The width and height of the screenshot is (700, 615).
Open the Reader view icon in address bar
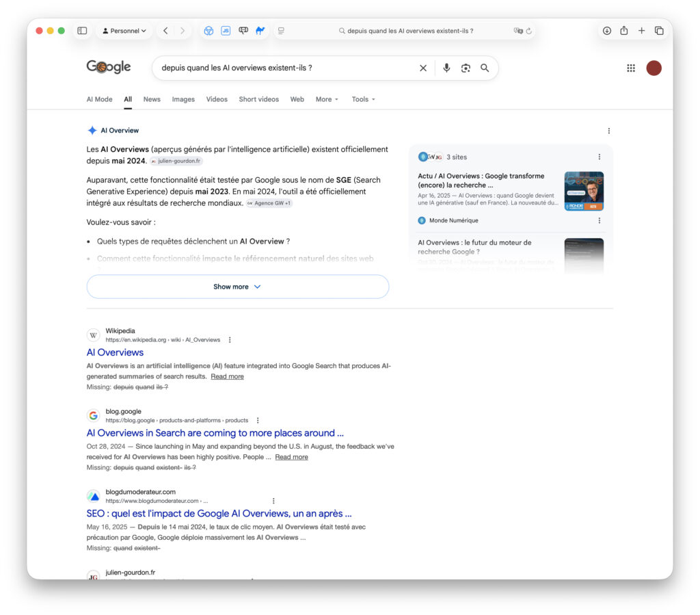tap(281, 31)
